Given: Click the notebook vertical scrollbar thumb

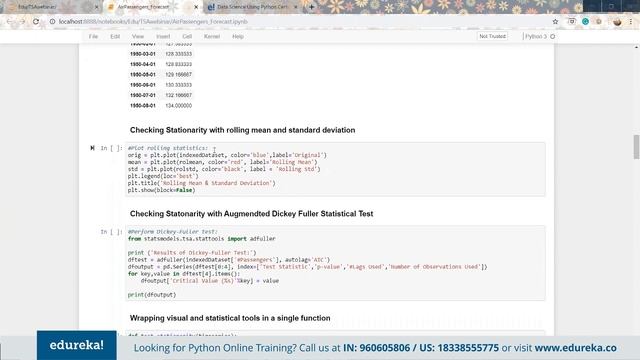Looking at the screenshot, I should [636, 147].
